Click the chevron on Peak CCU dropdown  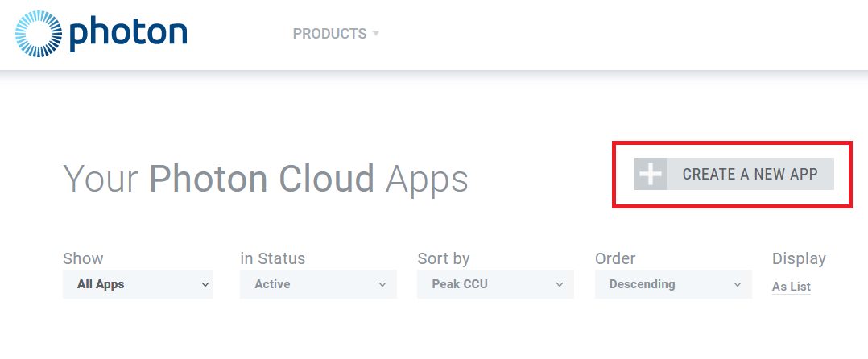560,284
